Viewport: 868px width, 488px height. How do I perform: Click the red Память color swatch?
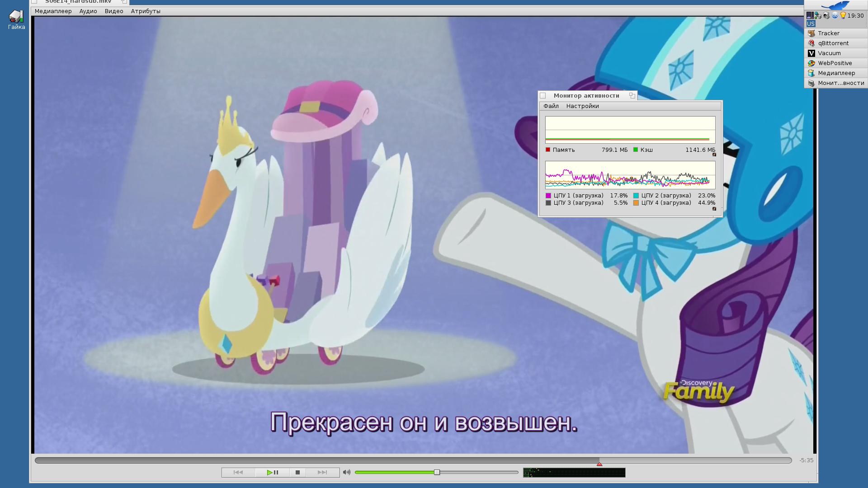coord(548,150)
